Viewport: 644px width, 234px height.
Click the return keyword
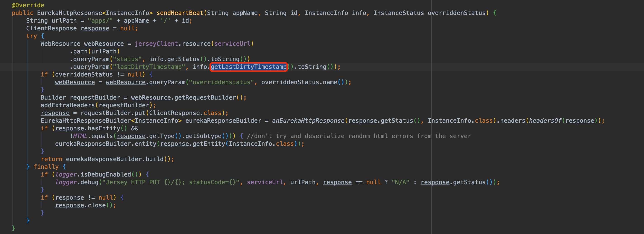[x=52, y=159]
